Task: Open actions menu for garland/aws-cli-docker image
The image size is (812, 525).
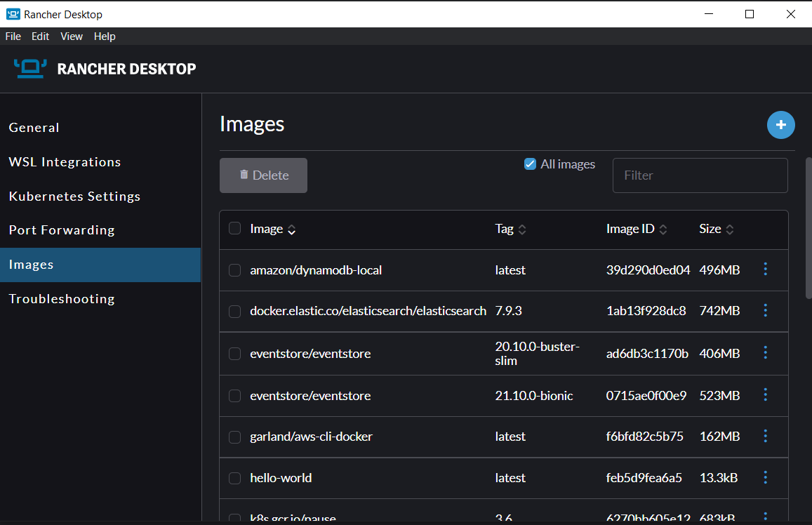Action: (765, 436)
